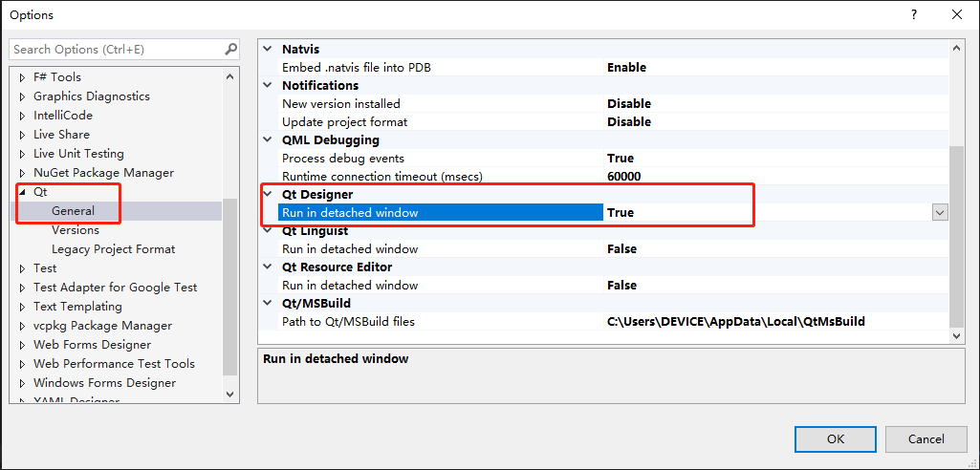Expand the IntelliCode node
980x470 pixels.
[x=23, y=116]
